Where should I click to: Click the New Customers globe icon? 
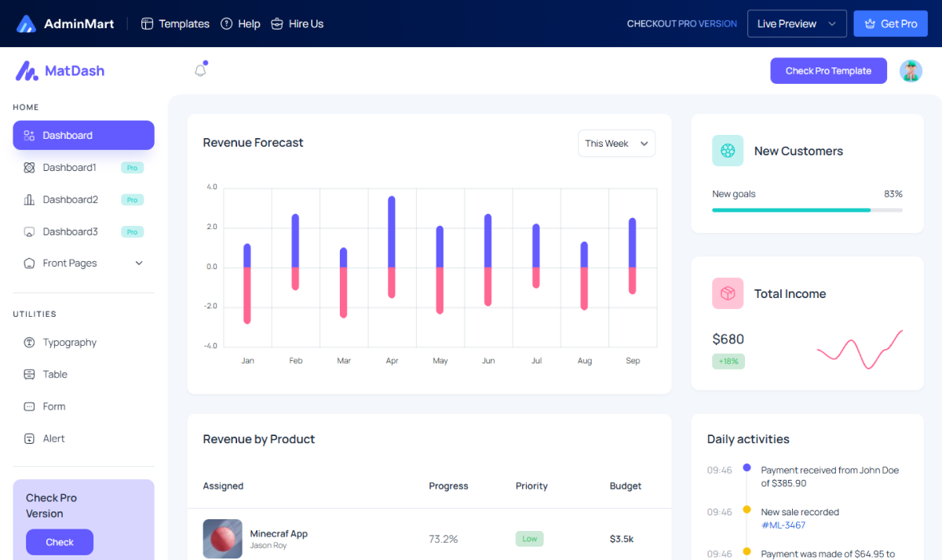(x=728, y=151)
